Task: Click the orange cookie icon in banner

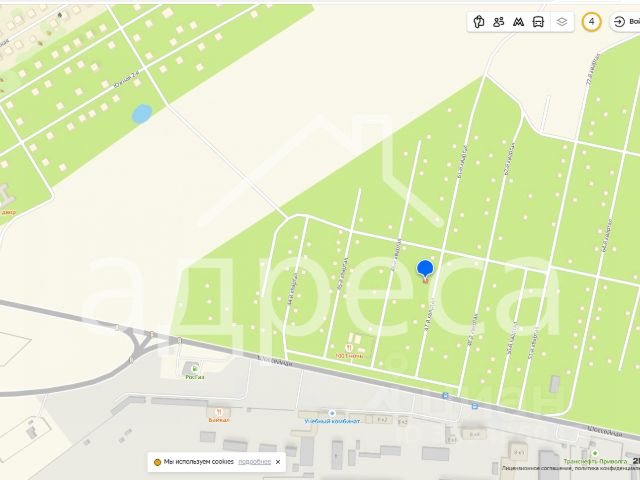Action: (x=157, y=462)
